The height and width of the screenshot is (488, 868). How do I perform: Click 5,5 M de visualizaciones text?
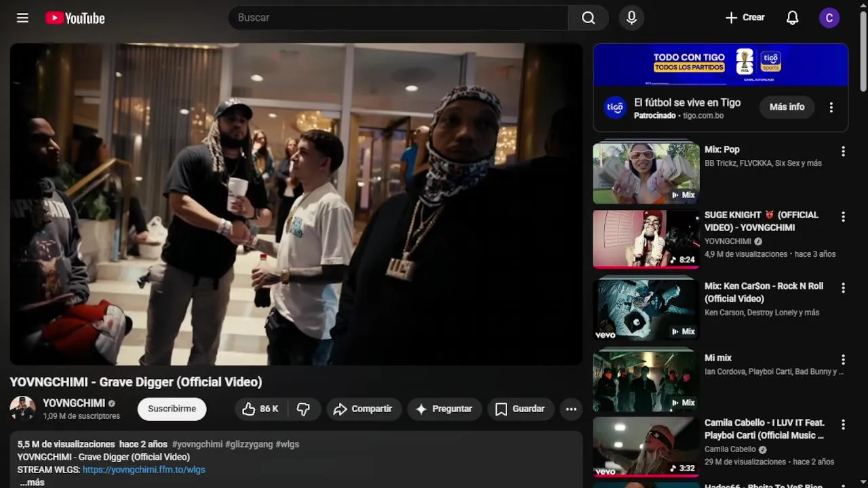pyautogui.click(x=66, y=444)
